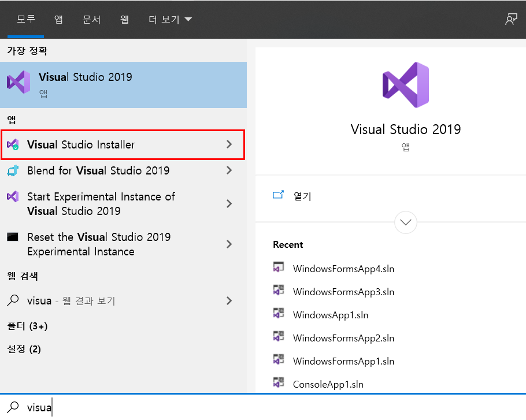The width and height of the screenshot is (526, 420).
Task: Click the web search magnifier icon beside visua
Action: point(13,300)
